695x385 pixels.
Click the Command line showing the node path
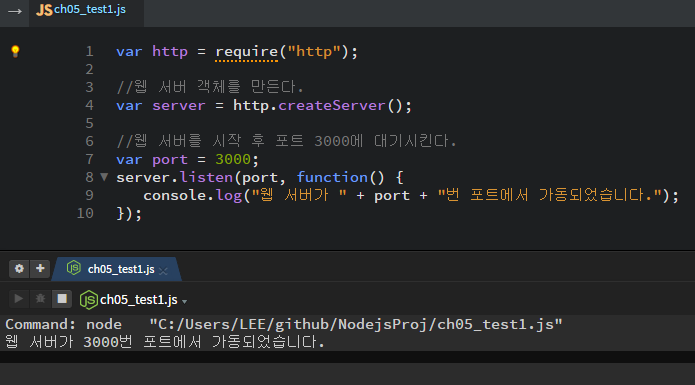click(284, 324)
